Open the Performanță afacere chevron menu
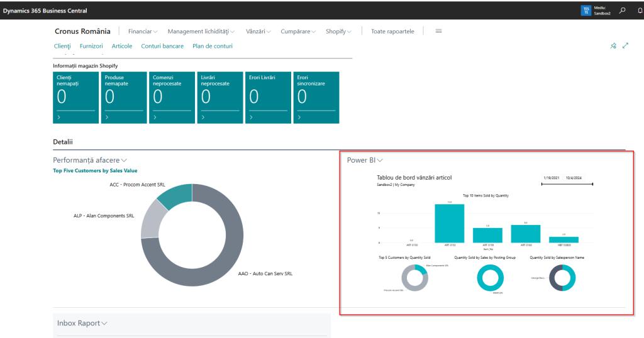This screenshot has width=644, height=338. click(x=90, y=160)
